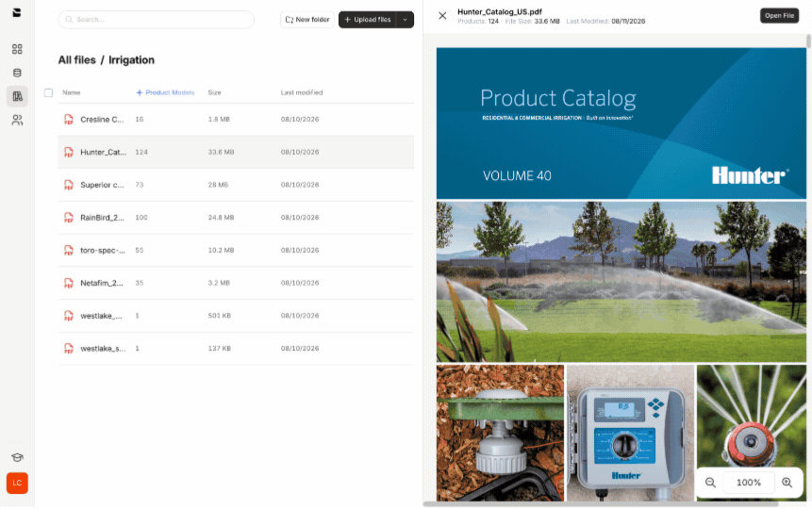
Task: Zoom in the PDF preview
Action: pyautogui.click(x=787, y=483)
